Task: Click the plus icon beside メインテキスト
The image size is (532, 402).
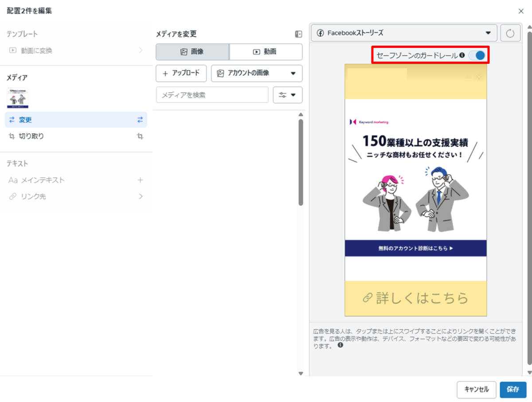Action: [x=141, y=180]
